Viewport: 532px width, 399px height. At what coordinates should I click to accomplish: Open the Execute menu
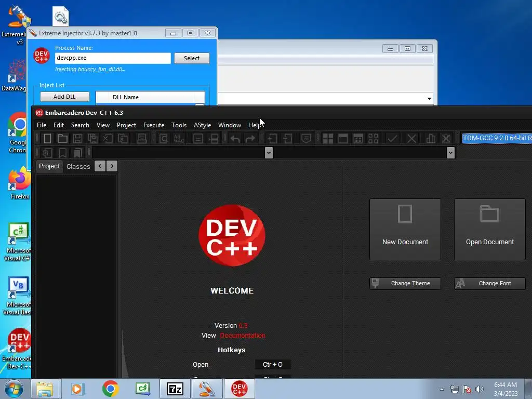pyautogui.click(x=154, y=125)
